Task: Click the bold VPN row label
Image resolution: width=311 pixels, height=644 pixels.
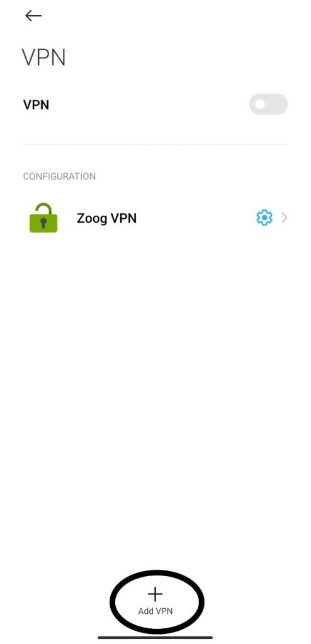Action: coord(37,105)
